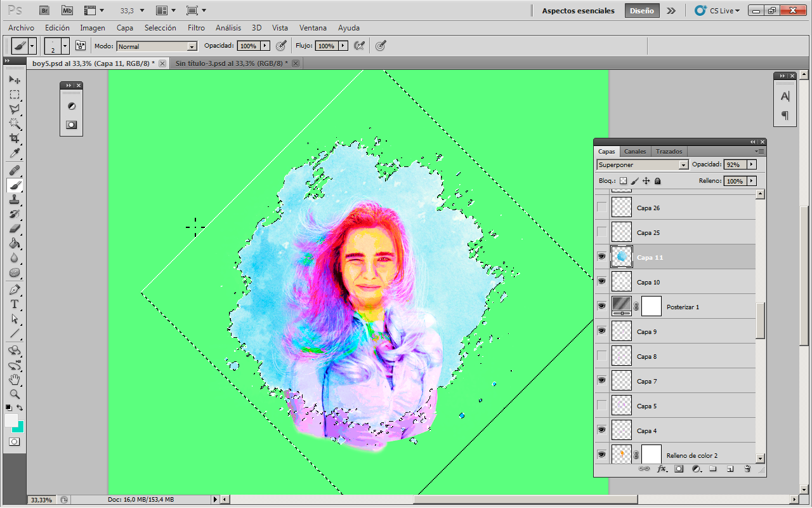Select the 3D Camera Orbit tool
812x508 pixels.
click(x=14, y=365)
